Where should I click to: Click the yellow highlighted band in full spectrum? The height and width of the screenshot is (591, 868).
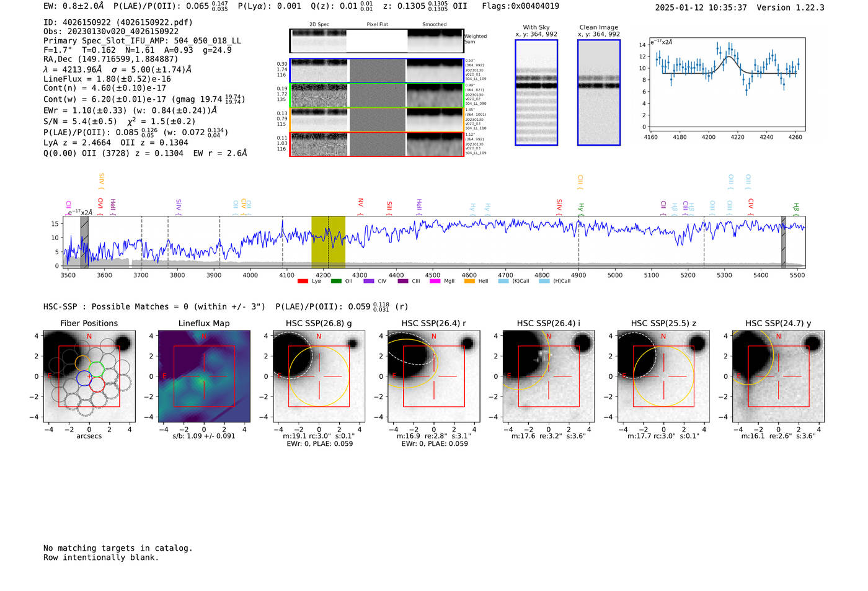coord(328,241)
